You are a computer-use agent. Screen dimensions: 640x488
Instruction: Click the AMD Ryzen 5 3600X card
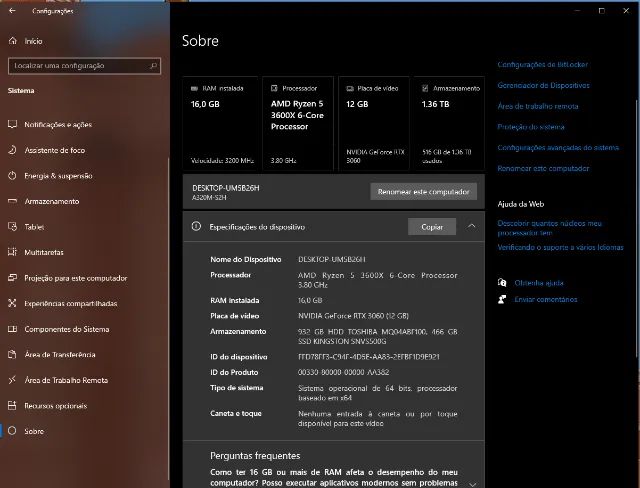point(298,123)
